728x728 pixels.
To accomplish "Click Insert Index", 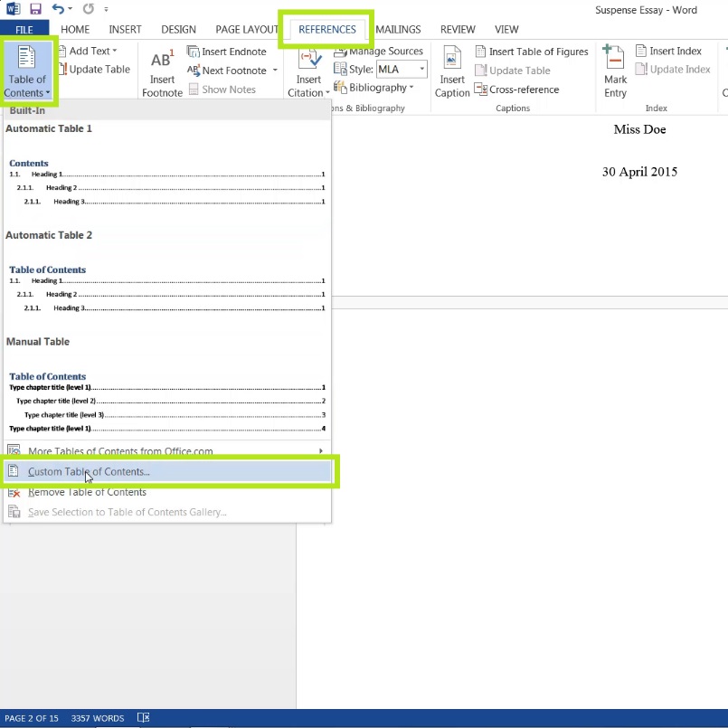I will (668, 51).
